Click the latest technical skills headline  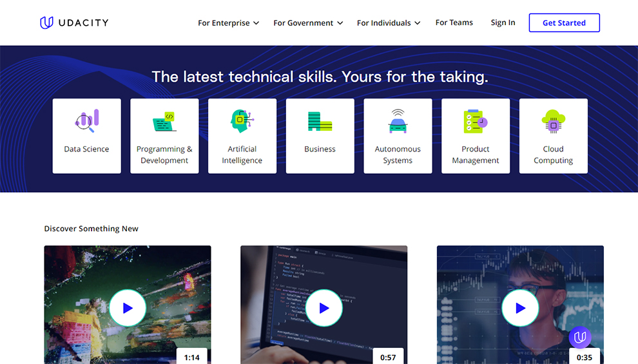(320, 77)
